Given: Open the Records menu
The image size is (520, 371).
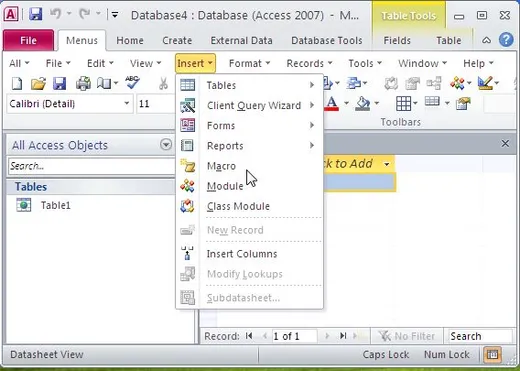Looking at the screenshot, I should tap(309, 63).
